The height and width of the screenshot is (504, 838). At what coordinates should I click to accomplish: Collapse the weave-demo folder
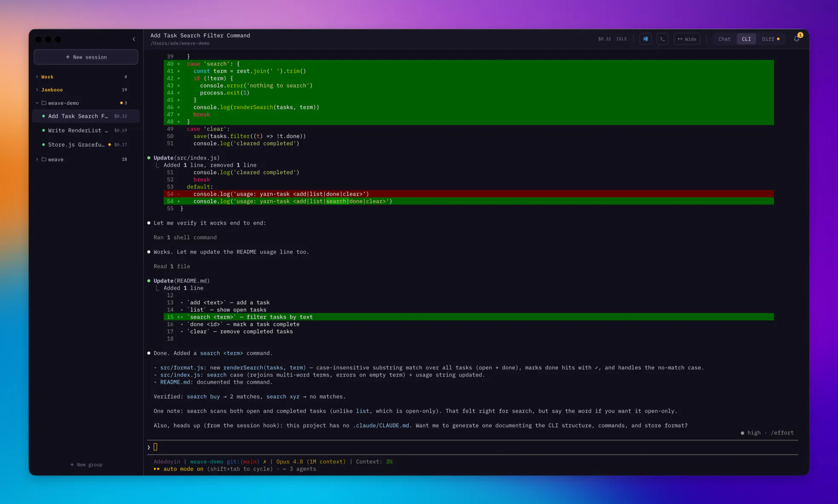click(37, 103)
